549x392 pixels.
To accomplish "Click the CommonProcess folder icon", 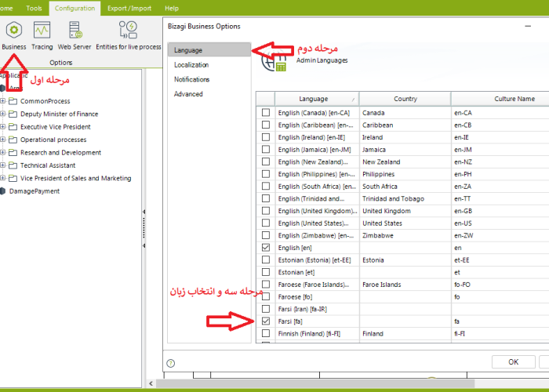I will pyautogui.click(x=13, y=101).
